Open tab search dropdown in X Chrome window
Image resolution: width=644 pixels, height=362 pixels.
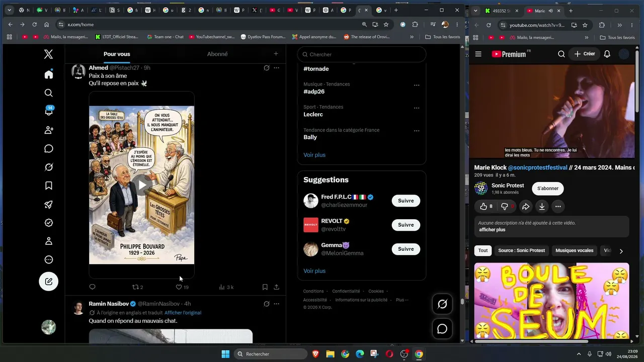9,10
